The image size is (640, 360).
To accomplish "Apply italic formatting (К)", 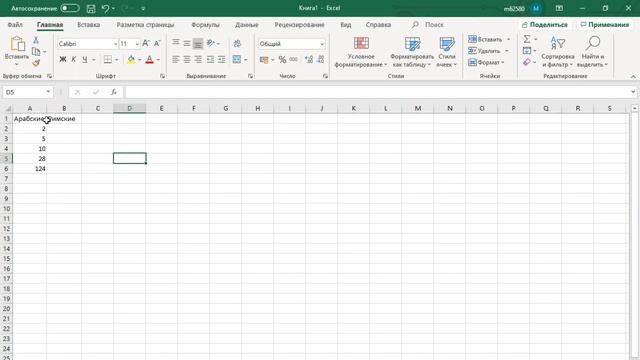I will [x=73, y=60].
